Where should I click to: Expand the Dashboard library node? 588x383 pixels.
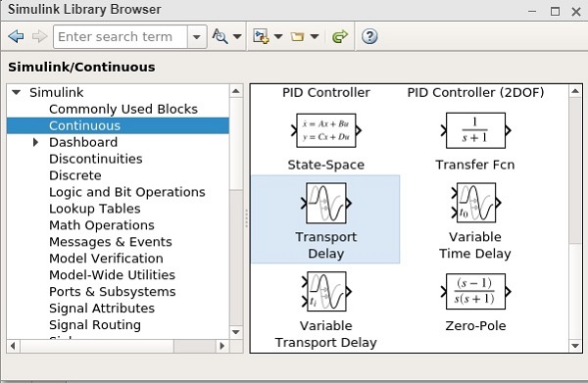(x=35, y=142)
